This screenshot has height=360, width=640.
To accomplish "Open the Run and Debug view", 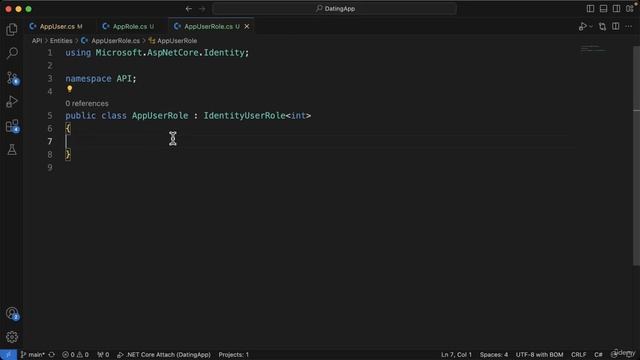I will pyautogui.click(x=12, y=102).
